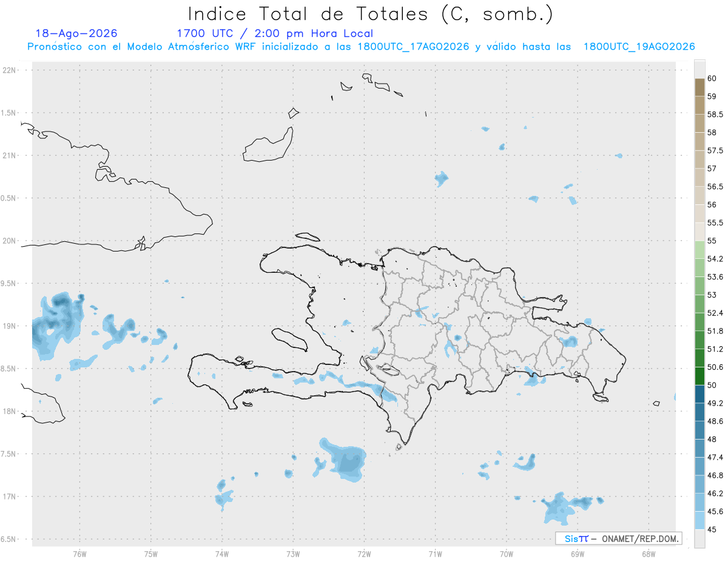Screen dimensions: 728x562
Task: Click the "74W" longitude label
Action: coord(222,554)
